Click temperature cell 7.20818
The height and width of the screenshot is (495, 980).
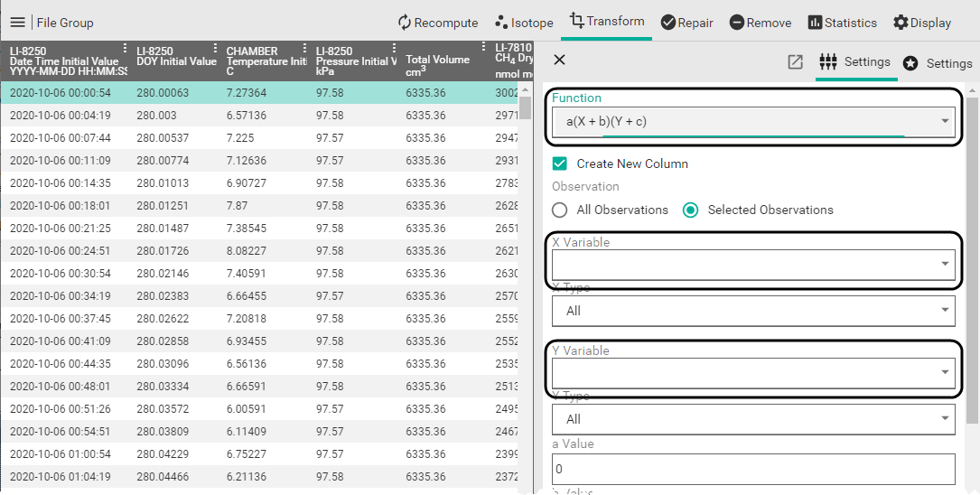[247, 318]
